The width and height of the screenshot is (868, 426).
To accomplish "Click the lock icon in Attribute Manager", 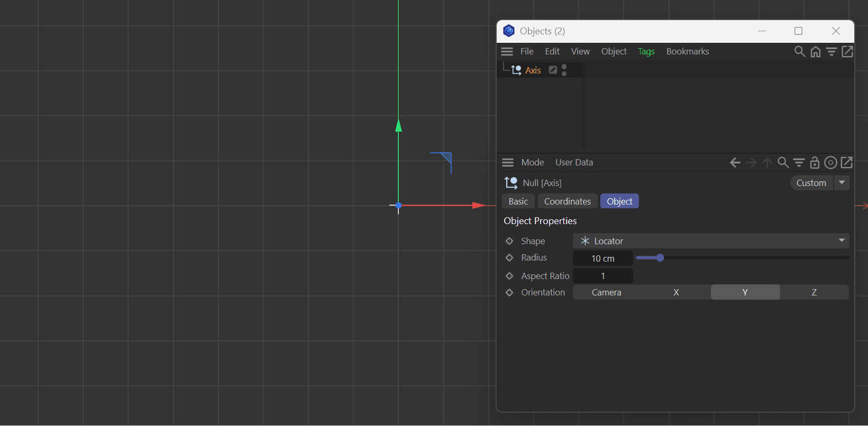I will (815, 162).
